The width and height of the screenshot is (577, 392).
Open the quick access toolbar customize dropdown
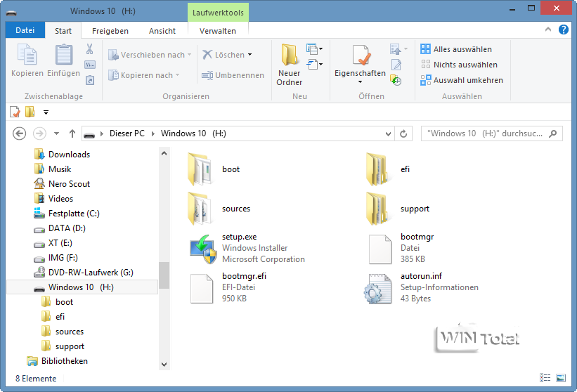point(46,112)
